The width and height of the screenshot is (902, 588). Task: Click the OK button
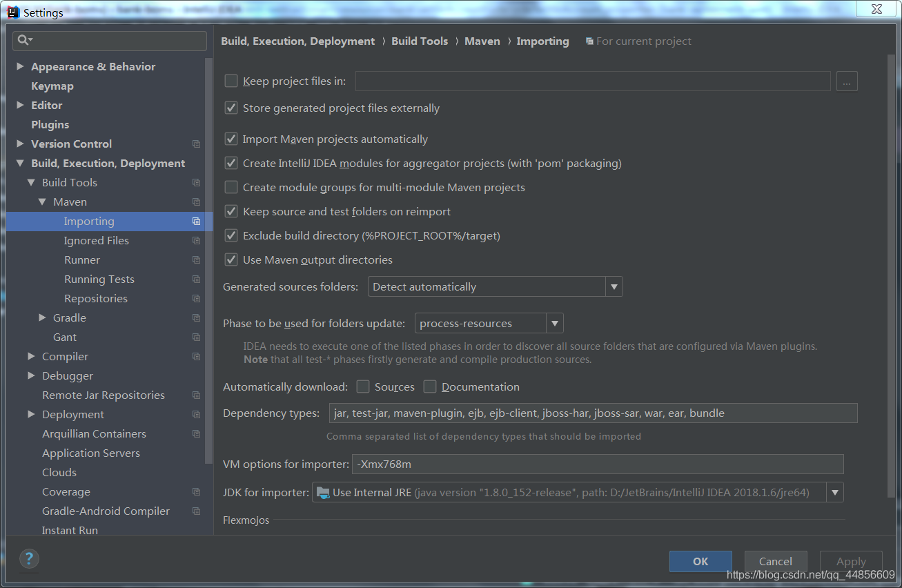coord(700,561)
